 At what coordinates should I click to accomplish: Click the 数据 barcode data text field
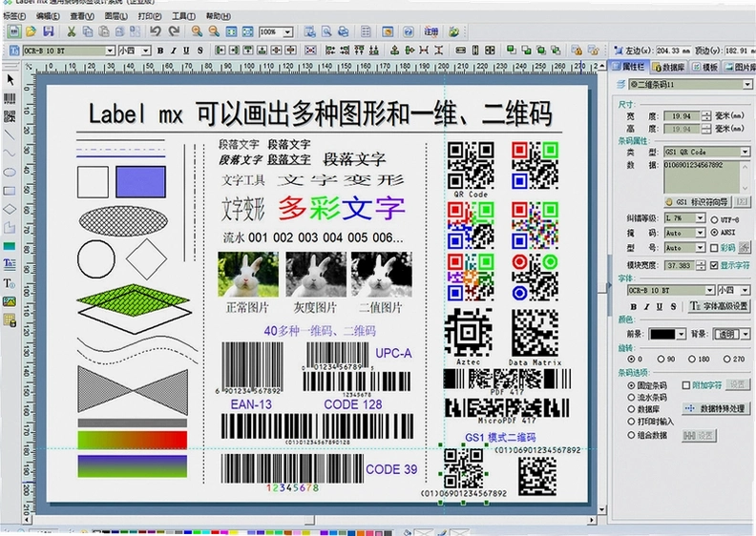coord(702,176)
